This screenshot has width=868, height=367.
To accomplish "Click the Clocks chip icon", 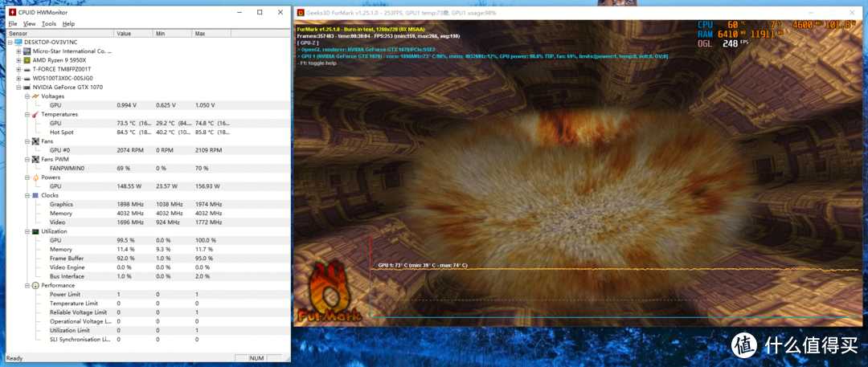I will point(35,195).
